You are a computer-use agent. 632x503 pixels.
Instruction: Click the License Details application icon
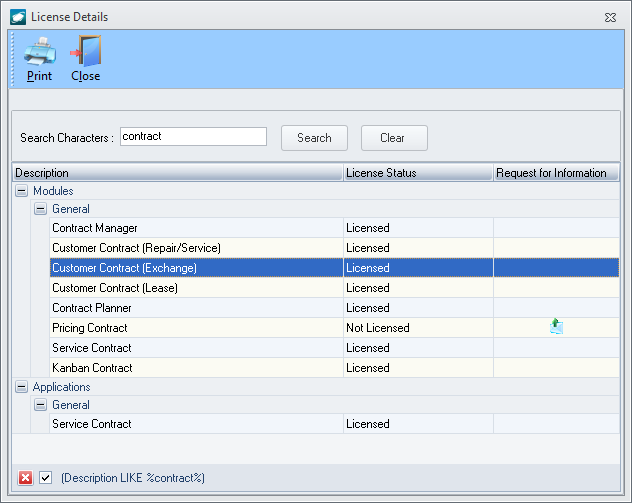18,17
